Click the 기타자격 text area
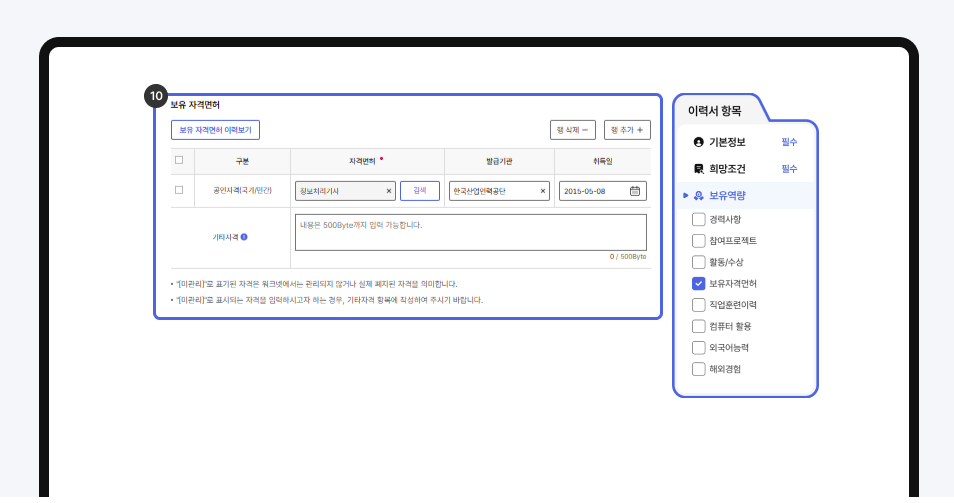Screen dimensions: 954x503 [x=470, y=232]
